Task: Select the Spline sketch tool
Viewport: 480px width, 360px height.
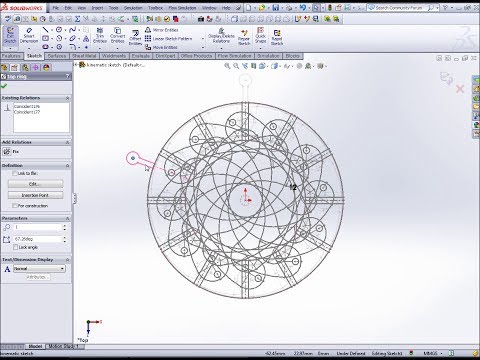Action: 72,30
